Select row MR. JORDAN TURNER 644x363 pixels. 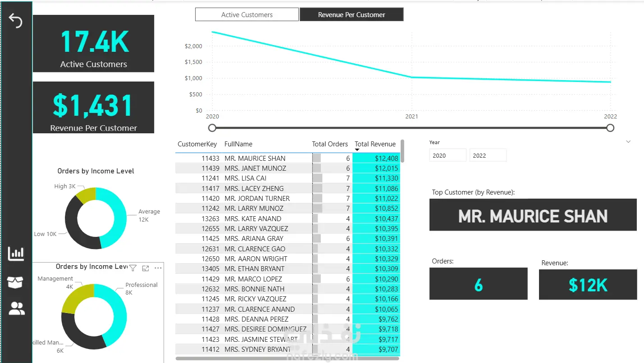[x=288, y=198]
